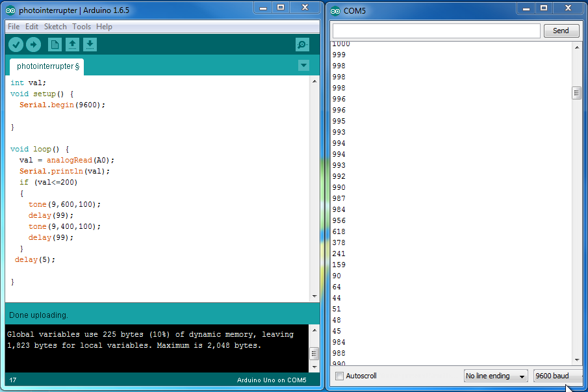
Task: Click console output scroll down arrow
Action: [x=314, y=367]
